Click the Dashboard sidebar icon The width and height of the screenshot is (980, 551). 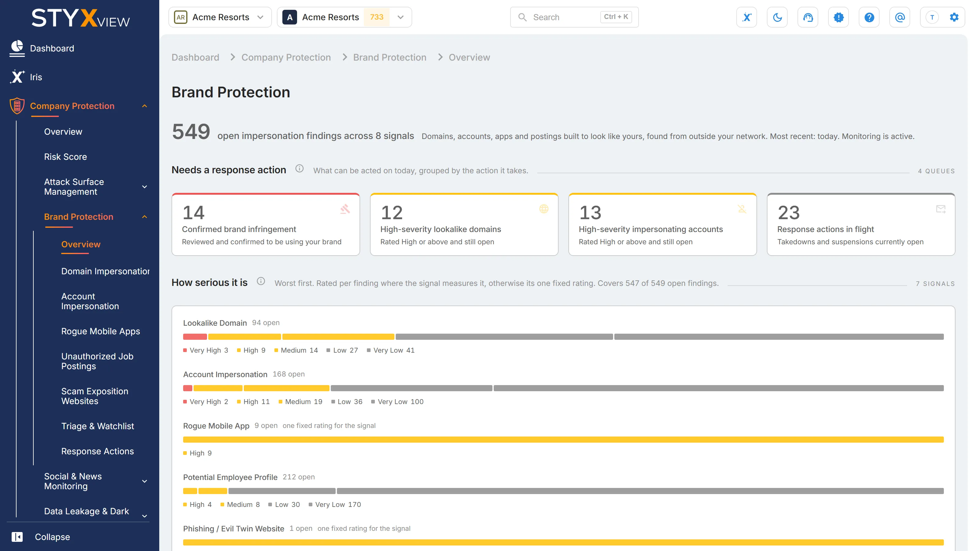[17, 48]
